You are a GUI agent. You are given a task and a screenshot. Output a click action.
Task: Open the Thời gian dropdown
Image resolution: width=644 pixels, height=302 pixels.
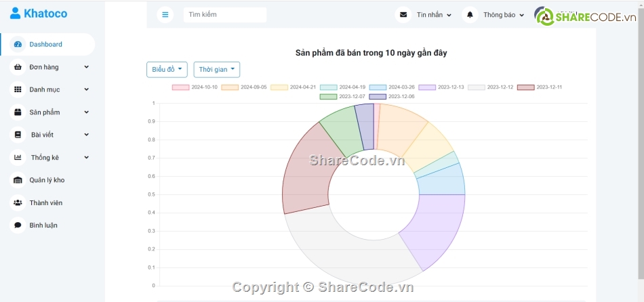217,69
